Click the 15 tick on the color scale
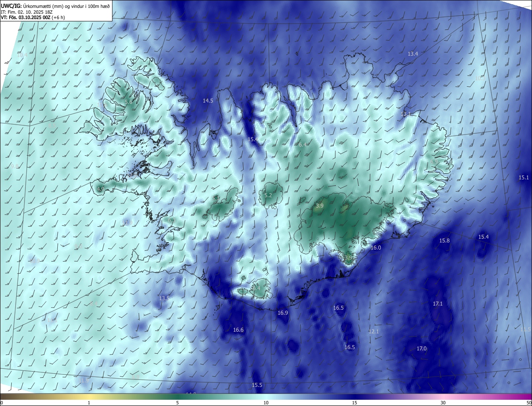532x406 pixels. (x=355, y=403)
